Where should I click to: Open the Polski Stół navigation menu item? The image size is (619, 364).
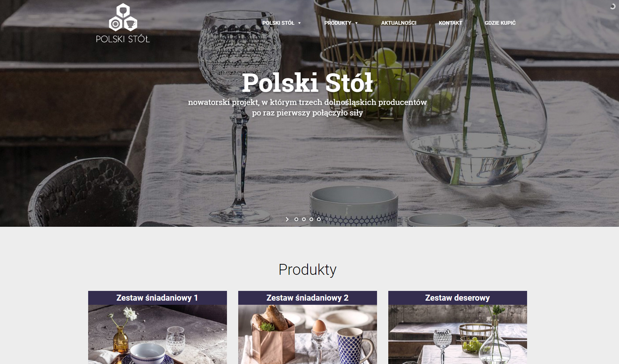[x=278, y=23]
